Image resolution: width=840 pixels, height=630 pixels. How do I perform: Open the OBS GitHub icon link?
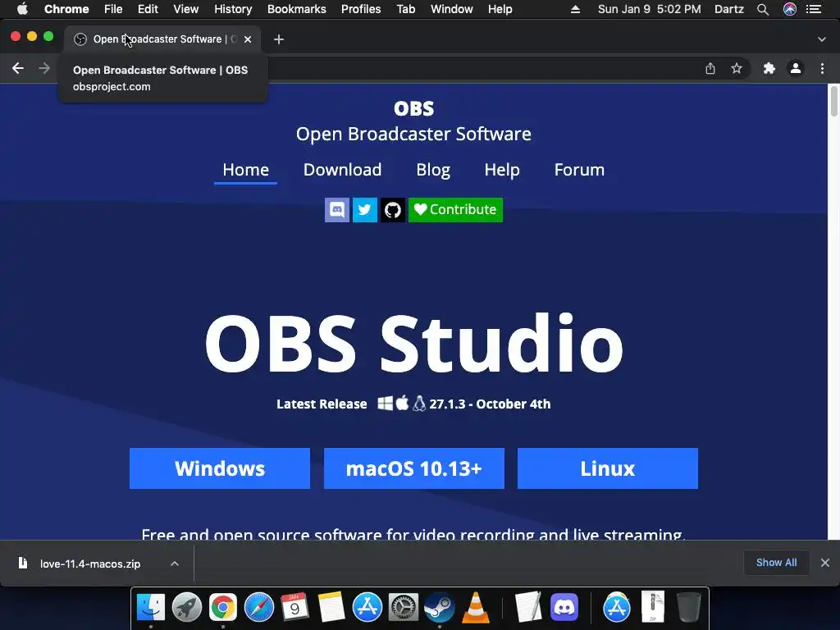click(393, 209)
